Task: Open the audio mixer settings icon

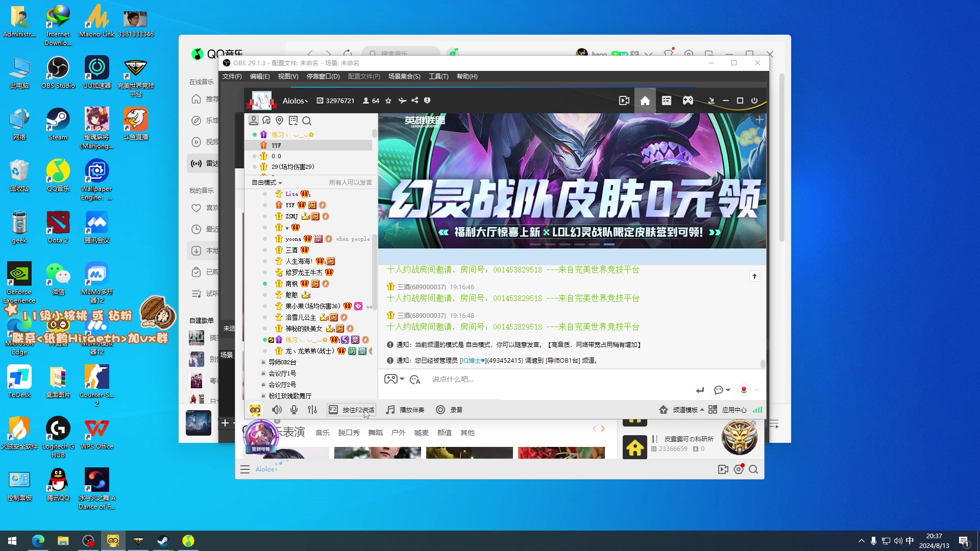Action: coord(312,410)
